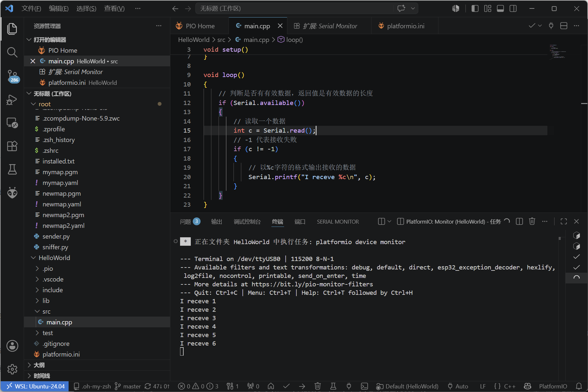
Task: Toggle the primary sidebar layout button
Action: (x=475, y=8)
